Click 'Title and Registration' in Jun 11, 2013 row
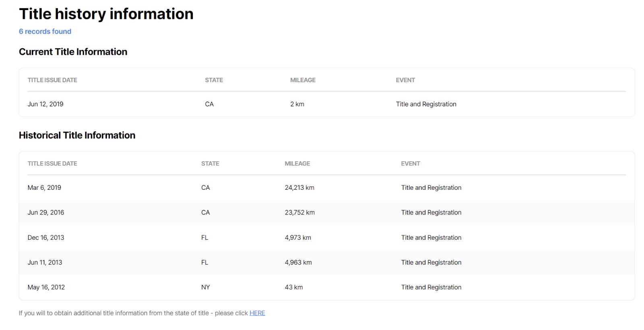The image size is (644, 330). [x=431, y=262]
